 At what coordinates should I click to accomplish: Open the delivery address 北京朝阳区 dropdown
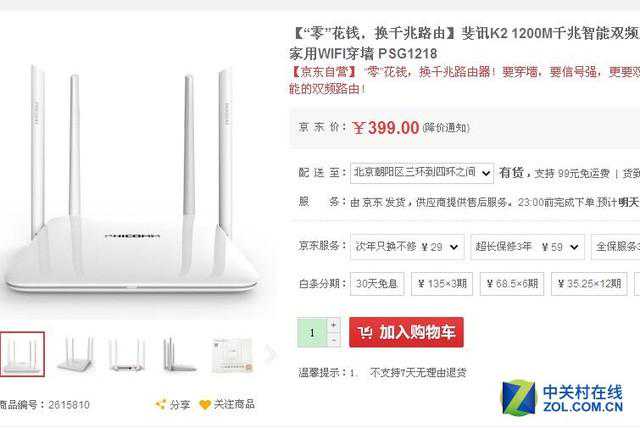click(422, 173)
